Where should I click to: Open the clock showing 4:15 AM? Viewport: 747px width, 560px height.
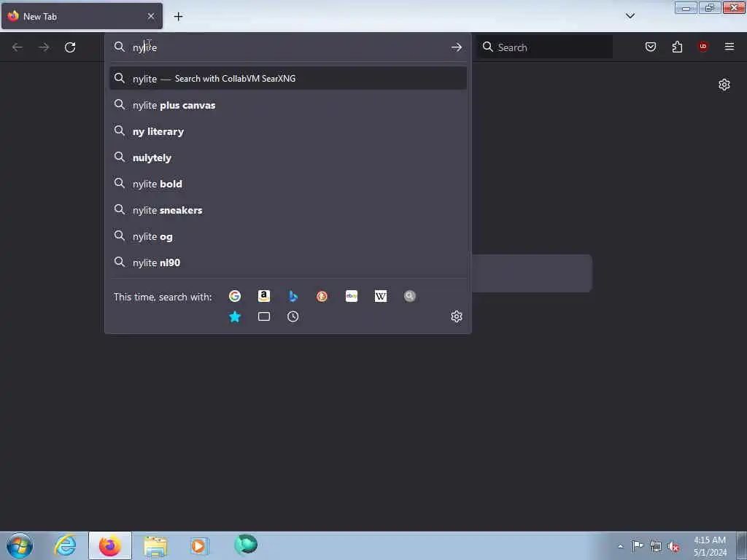click(x=710, y=545)
